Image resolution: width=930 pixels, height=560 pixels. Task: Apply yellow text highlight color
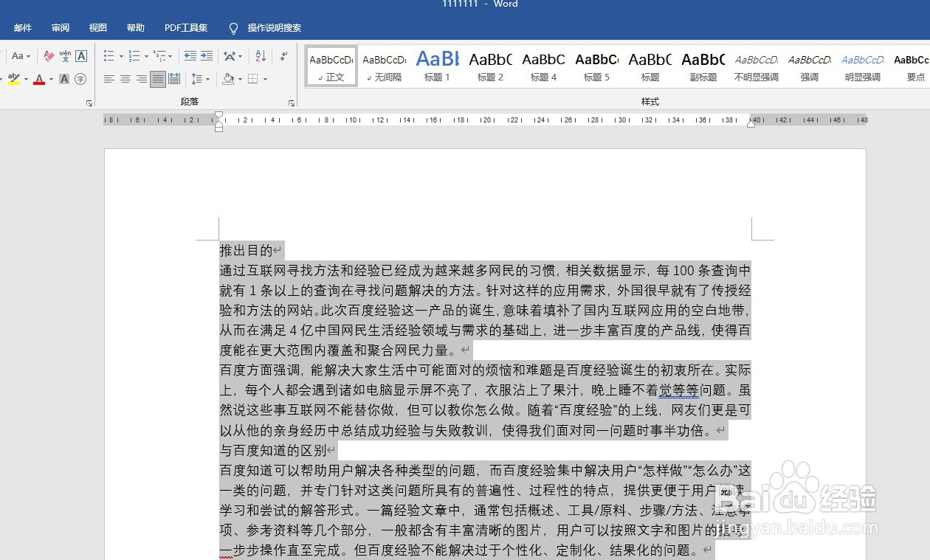(x=14, y=79)
